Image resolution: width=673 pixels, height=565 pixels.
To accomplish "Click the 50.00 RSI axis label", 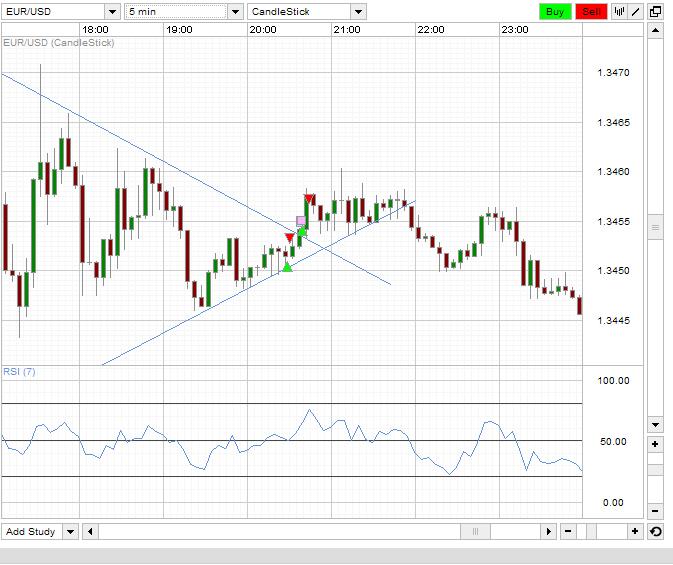I will coord(613,441).
